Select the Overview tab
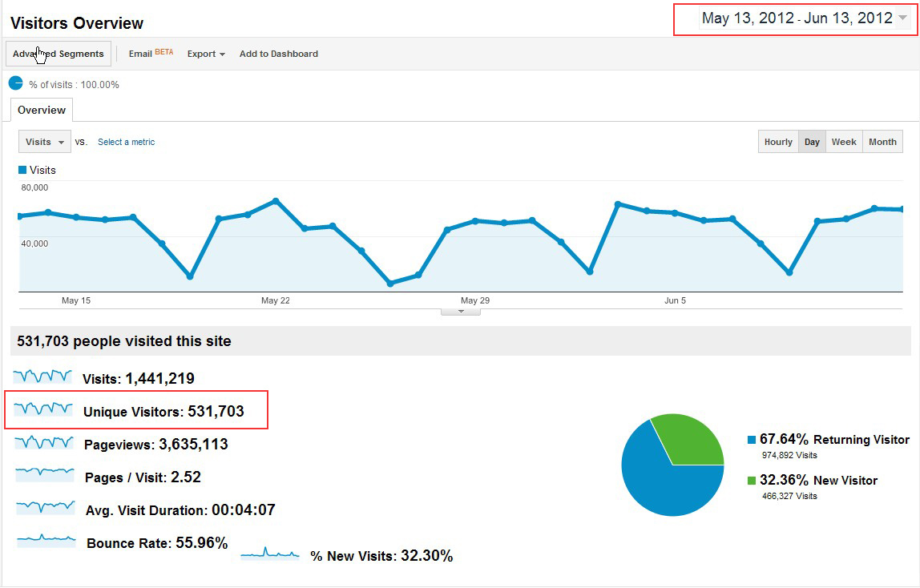The height and width of the screenshot is (588, 920). click(42, 110)
